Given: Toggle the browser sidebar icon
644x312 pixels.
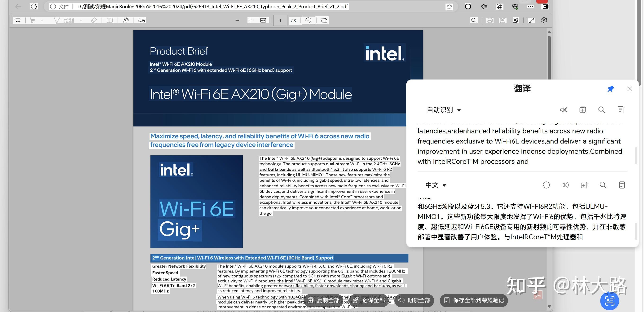Looking at the screenshot, I should 546,6.
